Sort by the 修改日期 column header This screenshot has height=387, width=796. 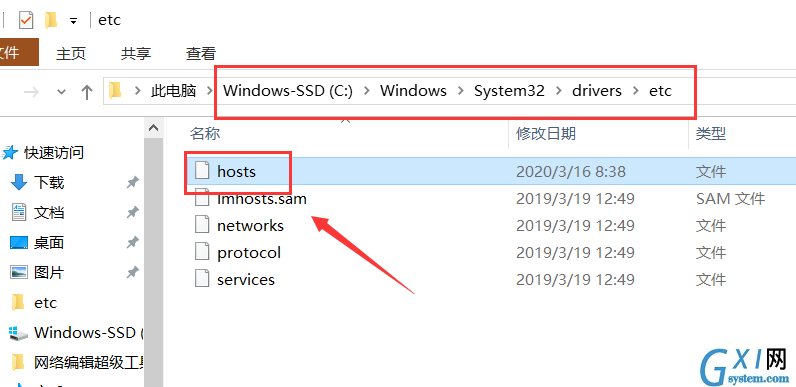pyautogui.click(x=546, y=134)
